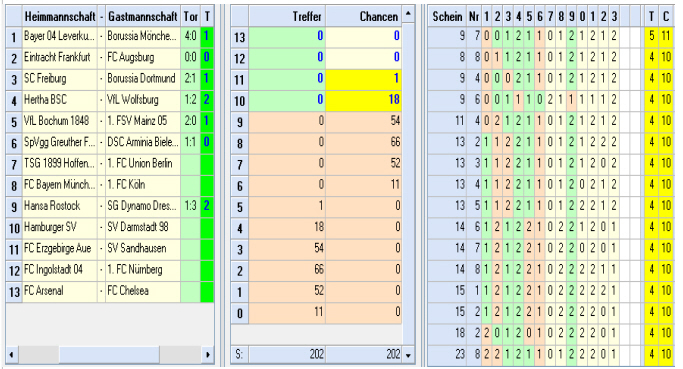
Task: Select FC Bayern München cell
Action: pyautogui.click(x=59, y=185)
